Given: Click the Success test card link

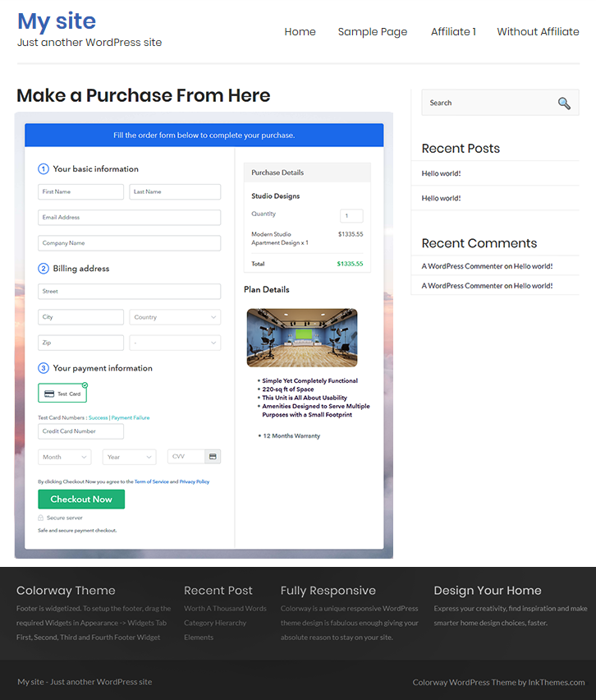Looking at the screenshot, I should pos(99,418).
